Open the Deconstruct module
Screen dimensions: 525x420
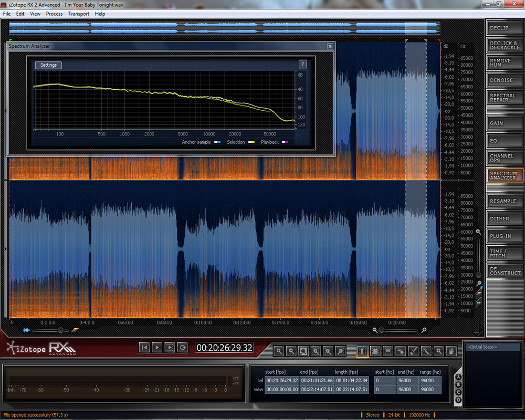pyautogui.click(x=505, y=270)
